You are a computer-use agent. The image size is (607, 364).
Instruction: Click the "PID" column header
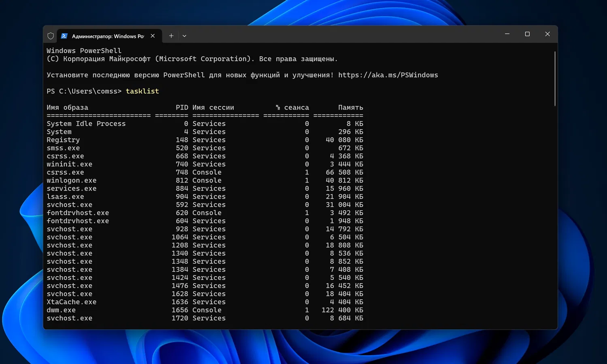click(x=182, y=108)
